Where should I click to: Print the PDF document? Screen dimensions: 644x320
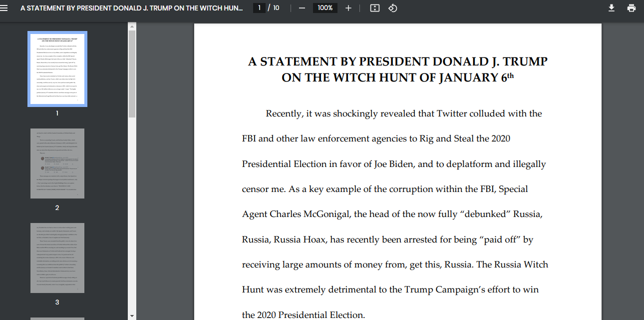click(x=632, y=8)
